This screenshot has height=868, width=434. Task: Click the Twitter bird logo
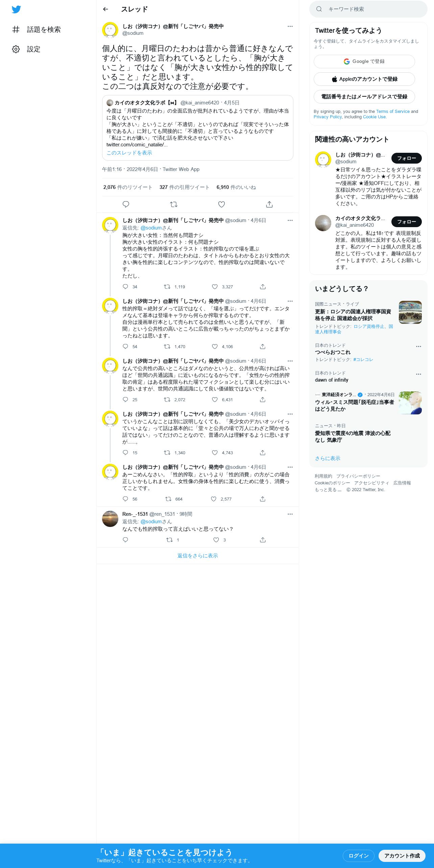click(16, 9)
